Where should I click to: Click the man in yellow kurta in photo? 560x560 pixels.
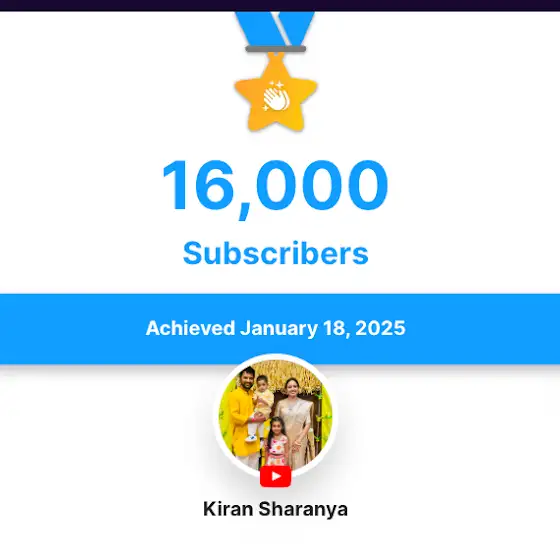tap(243, 416)
